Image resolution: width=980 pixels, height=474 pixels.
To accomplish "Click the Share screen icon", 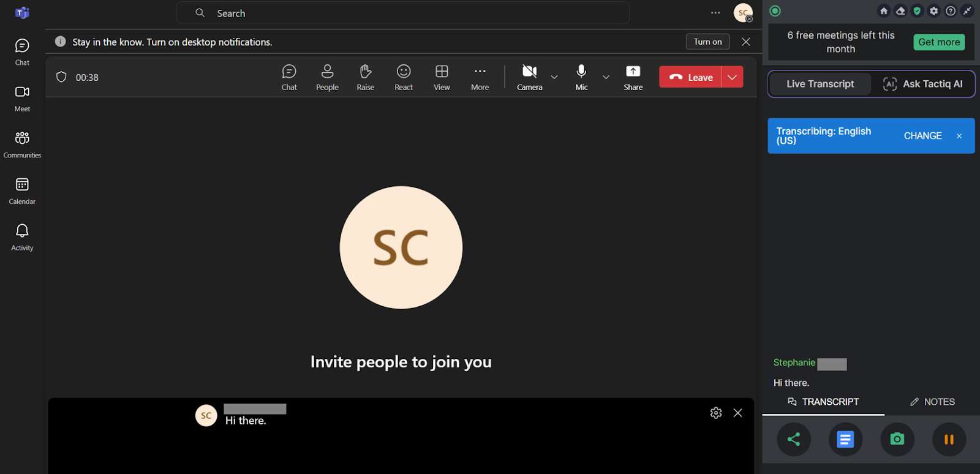I will (x=633, y=77).
